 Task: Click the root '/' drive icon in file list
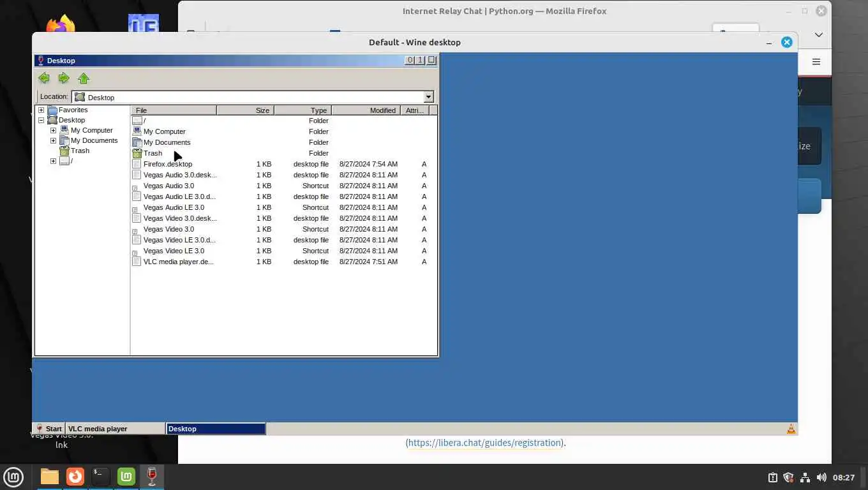click(x=137, y=121)
